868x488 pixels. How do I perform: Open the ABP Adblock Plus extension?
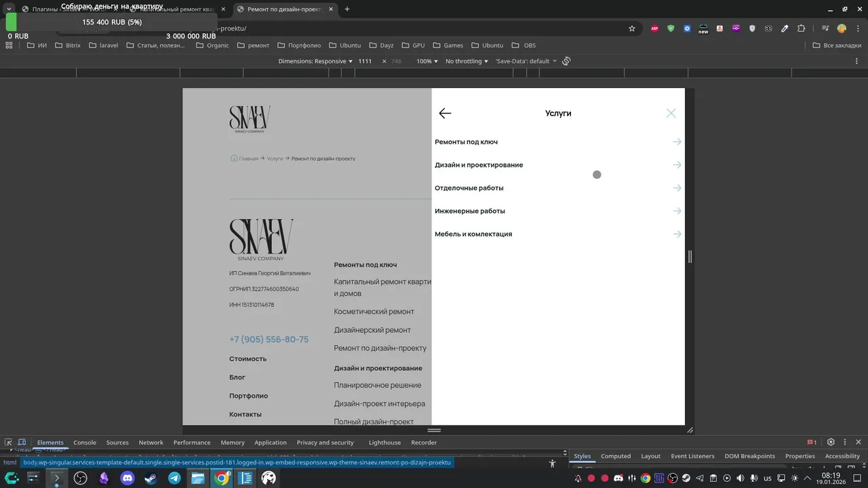pyautogui.click(x=654, y=28)
